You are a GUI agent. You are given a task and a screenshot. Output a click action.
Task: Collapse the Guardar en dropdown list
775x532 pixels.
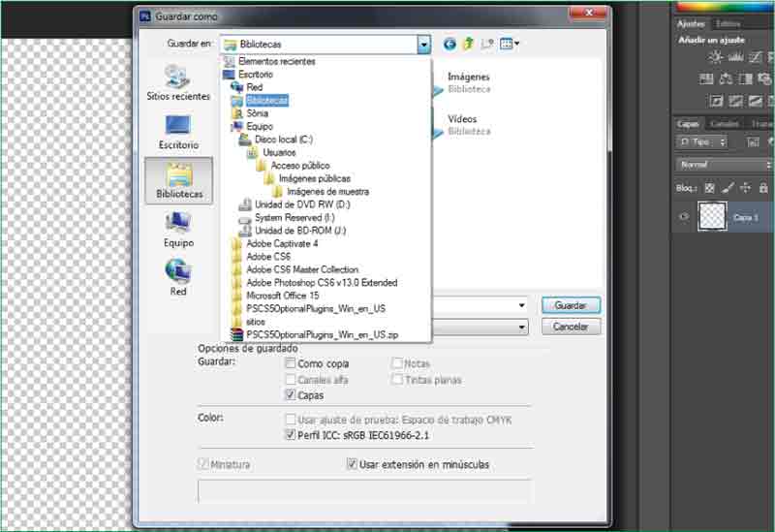[x=423, y=44]
